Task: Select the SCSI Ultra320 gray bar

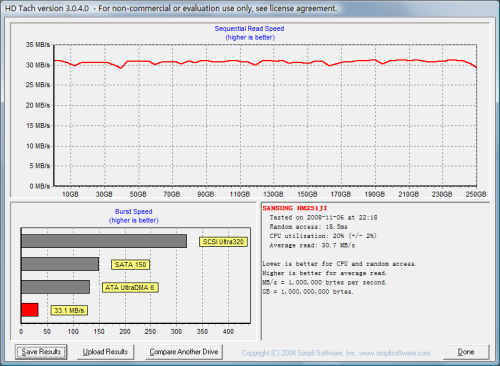Action: click(x=104, y=241)
